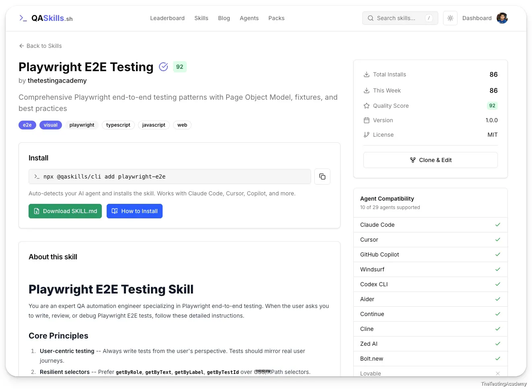The height and width of the screenshot is (392, 532).
Task: Click the terminal prompt icon in install box
Action: 37,177
